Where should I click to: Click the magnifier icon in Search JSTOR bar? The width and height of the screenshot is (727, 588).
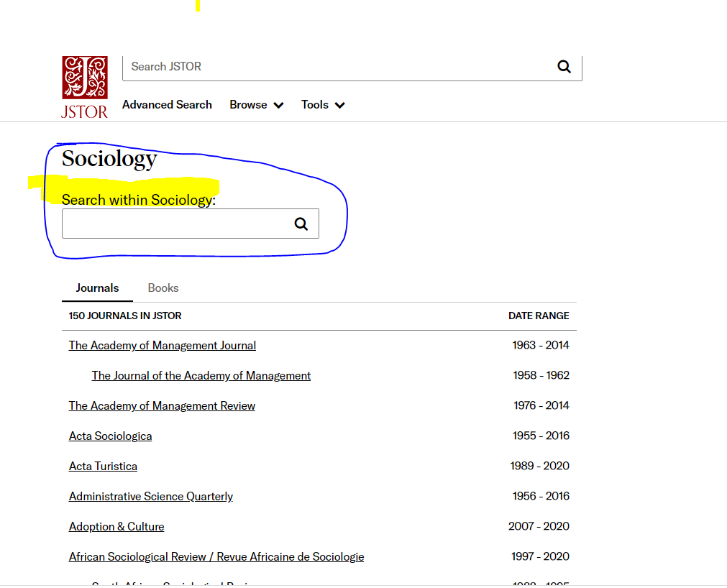(564, 67)
